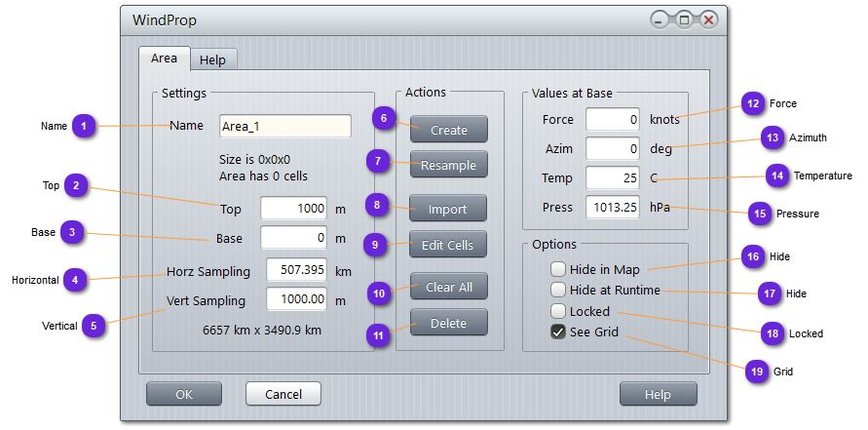Viewport: 868px width, 430px height.
Task: Check the Locked option
Action: [558, 311]
